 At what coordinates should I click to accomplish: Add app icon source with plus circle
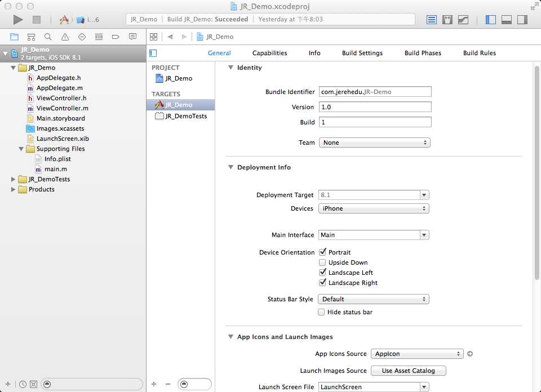tap(470, 354)
